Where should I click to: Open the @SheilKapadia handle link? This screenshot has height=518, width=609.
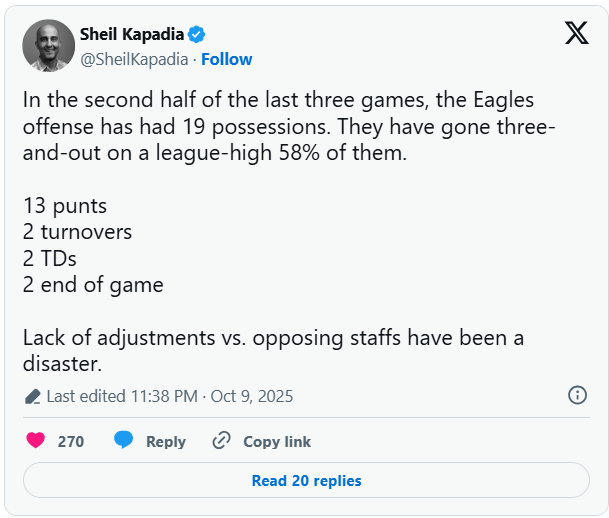click(135, 59)
